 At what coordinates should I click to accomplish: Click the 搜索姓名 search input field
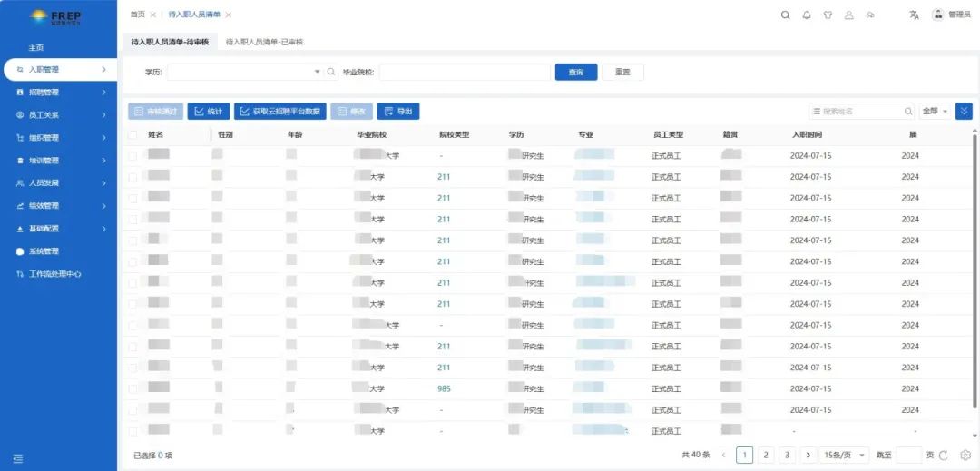pyautogui.click(x=860, y=111)
